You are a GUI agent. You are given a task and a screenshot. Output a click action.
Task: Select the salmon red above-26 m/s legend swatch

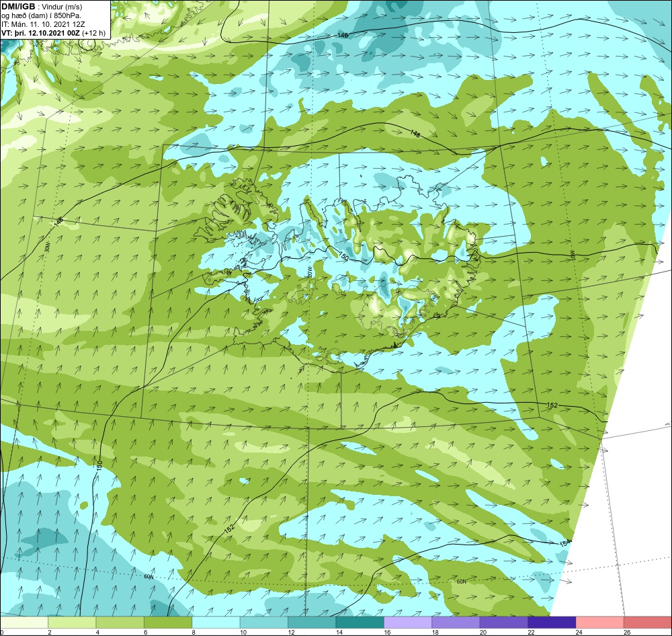(648, 623)
